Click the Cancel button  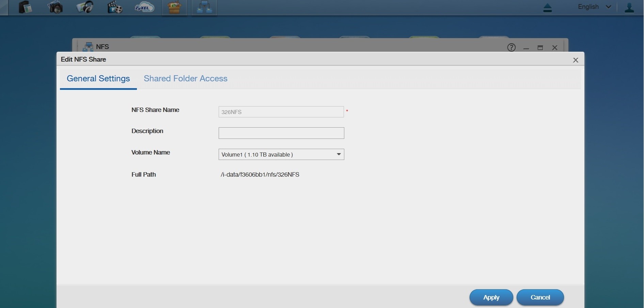(540, 297)
